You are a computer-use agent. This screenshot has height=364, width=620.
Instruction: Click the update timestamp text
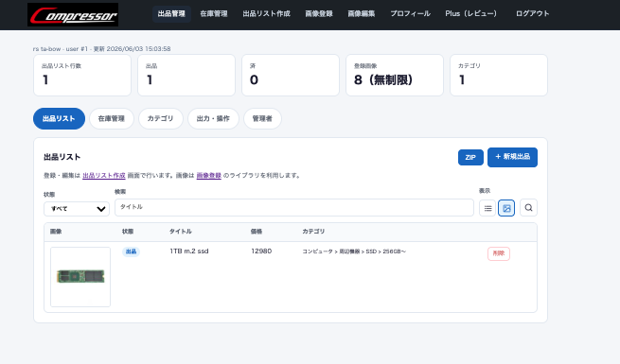(133, 49)
